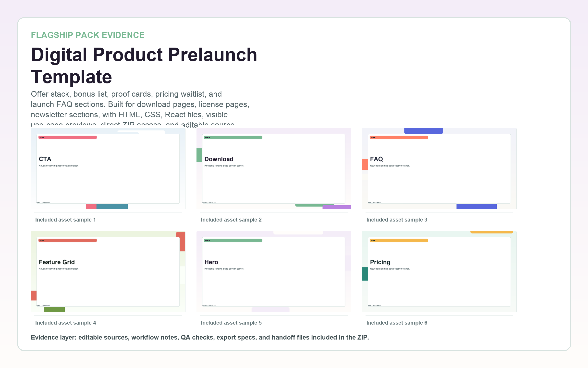Open the Pricing asset sample thumbnail
Screen dimensions: 588x368
click(439, 272)
